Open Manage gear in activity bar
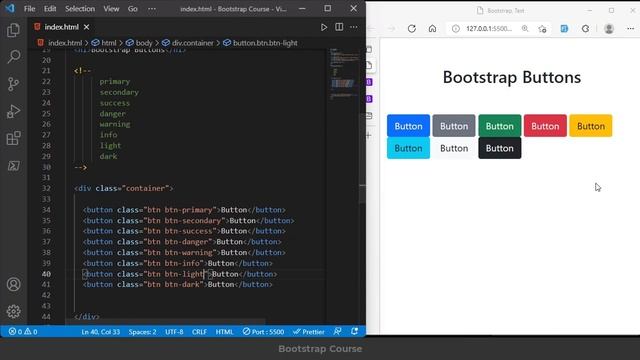This screenshot has height=360, width=640. coord(13,311)
